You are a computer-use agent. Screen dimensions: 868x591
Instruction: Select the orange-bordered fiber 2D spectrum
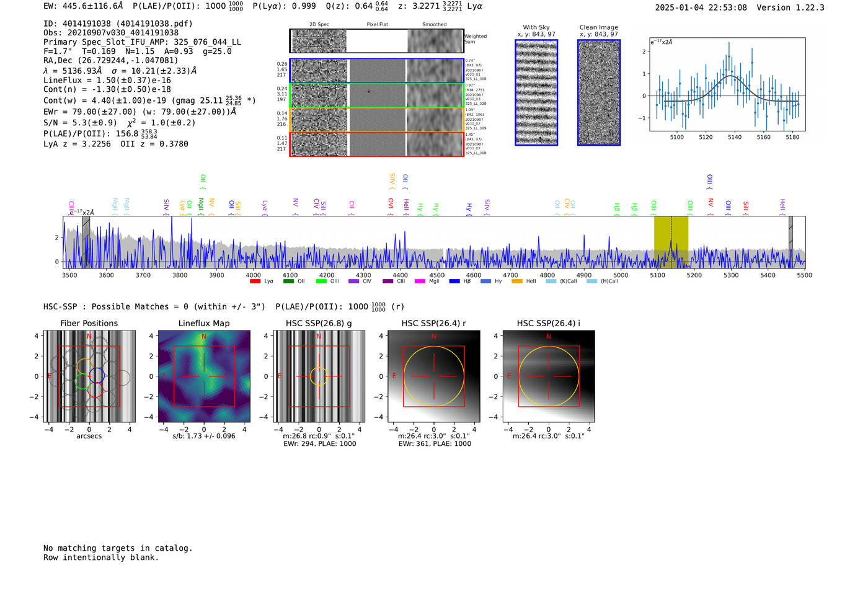[376, 120]
